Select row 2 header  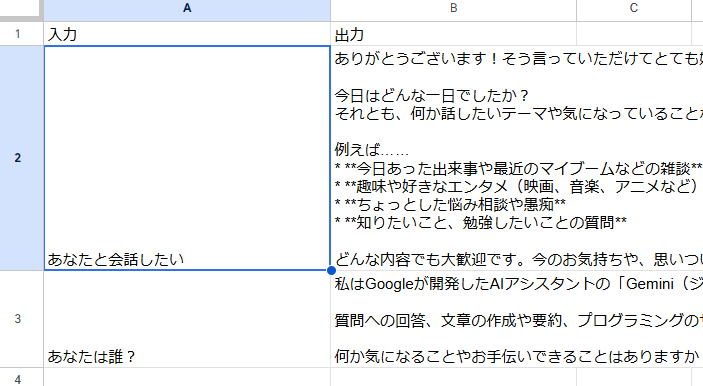[x=18, y=158]
